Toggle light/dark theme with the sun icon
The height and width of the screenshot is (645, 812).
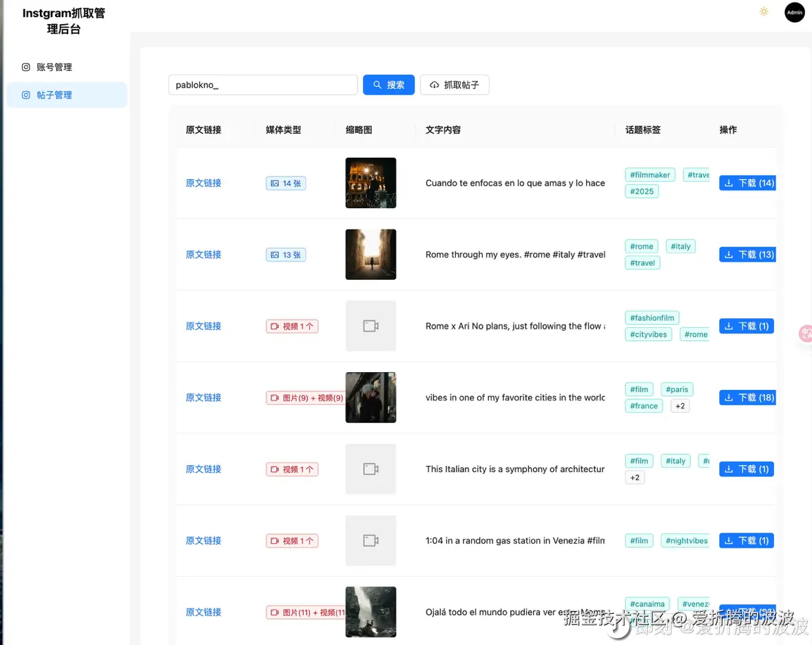coord(763,12)
